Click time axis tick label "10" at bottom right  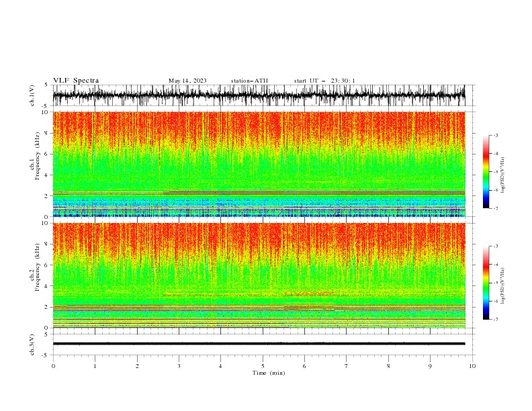[472, 366]
